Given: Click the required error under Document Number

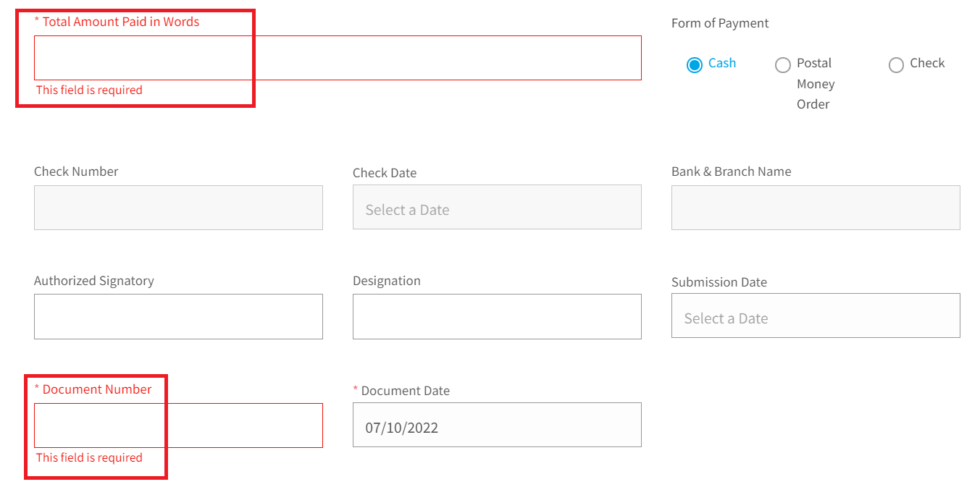Looking at the screenshot, I should tap(89, 457).
